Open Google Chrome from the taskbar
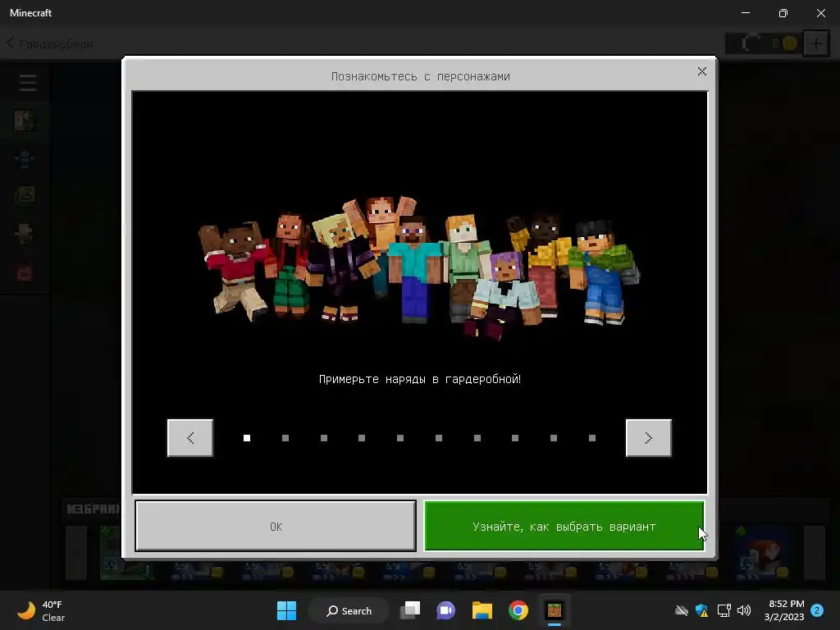Image resolution: width=840 pixels, height=630 pixels. pyautogui.click(x=518, y=610)
